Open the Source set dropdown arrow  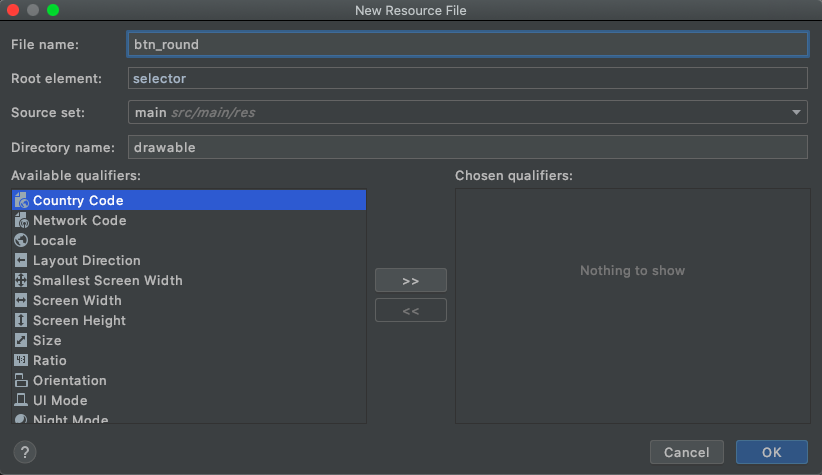click(x=796, y=112)
